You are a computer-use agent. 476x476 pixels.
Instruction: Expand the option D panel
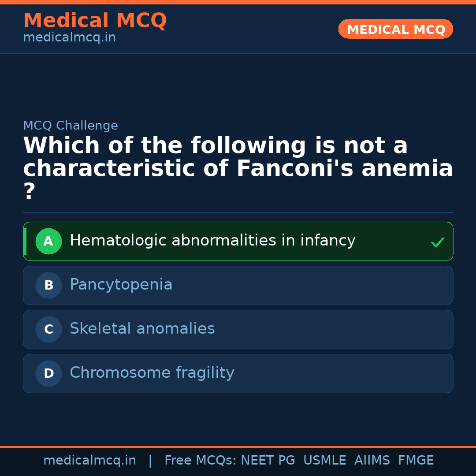pos(238,373)
